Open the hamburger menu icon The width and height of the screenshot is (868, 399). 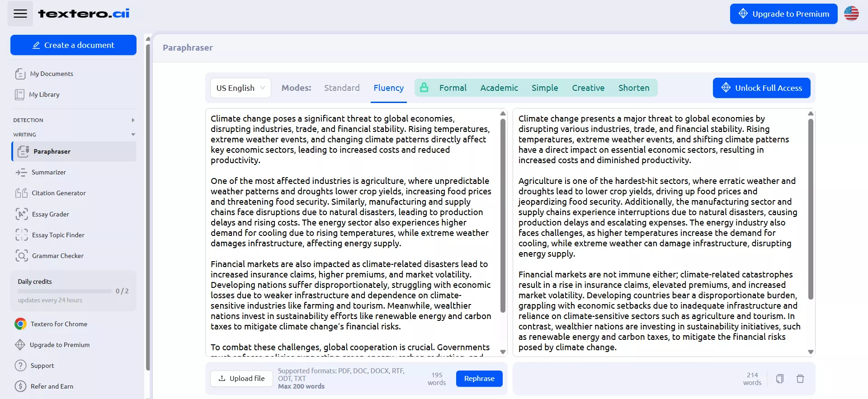pyautogui.click(x=20, y=14)
